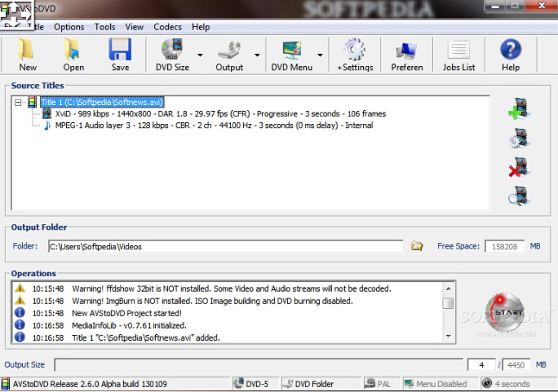The image size is (558, 392).
Task: Open the Codecs menu
Action: 167,27
